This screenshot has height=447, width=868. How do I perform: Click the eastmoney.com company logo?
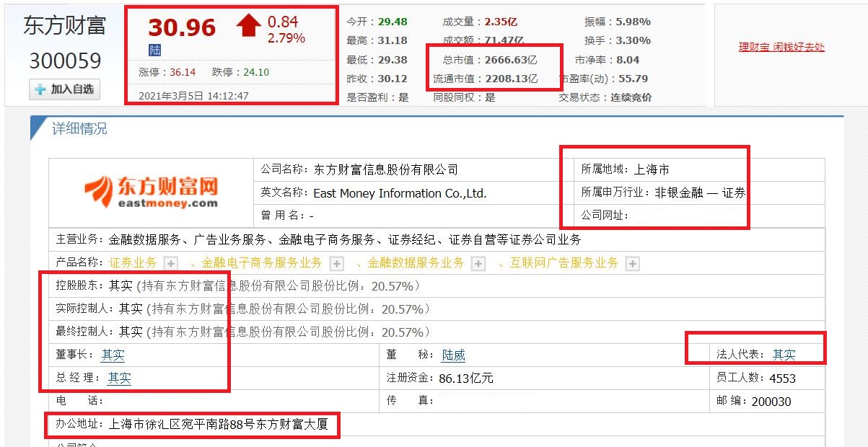[152, 192]
